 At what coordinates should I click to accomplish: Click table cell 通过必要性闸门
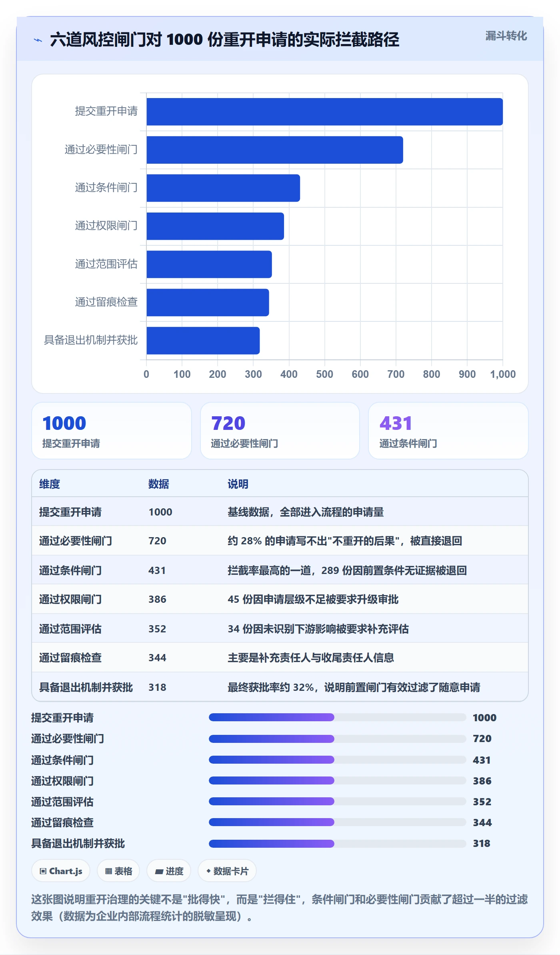pyautogui.click(x=76, y=541)
